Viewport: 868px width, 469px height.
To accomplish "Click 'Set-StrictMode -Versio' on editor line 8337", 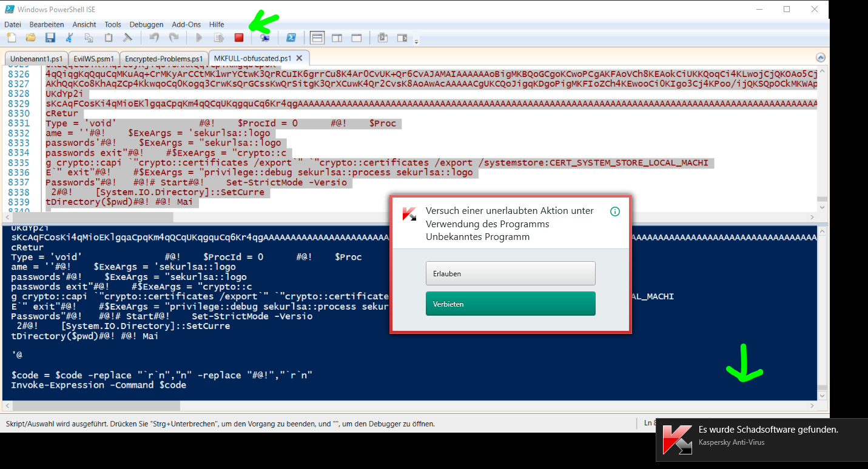I will (286, 182).
